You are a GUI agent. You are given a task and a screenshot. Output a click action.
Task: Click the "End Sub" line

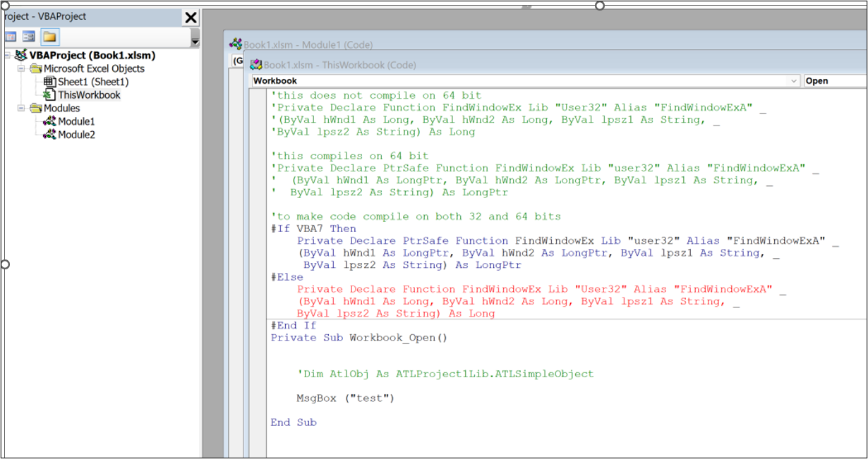pyautogui.click(x=294, y=422)
